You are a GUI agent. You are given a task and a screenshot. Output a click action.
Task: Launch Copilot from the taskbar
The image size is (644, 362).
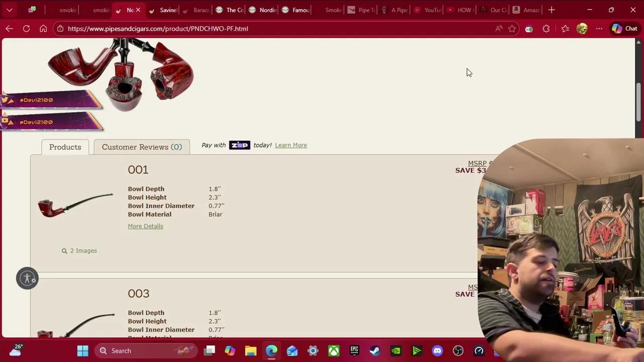point(230,350)
